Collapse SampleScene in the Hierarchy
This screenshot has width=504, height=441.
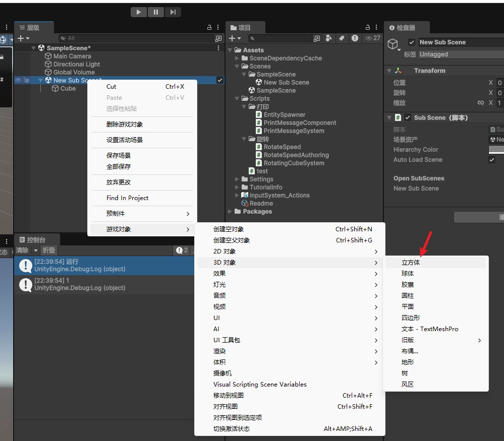[34, 48]
